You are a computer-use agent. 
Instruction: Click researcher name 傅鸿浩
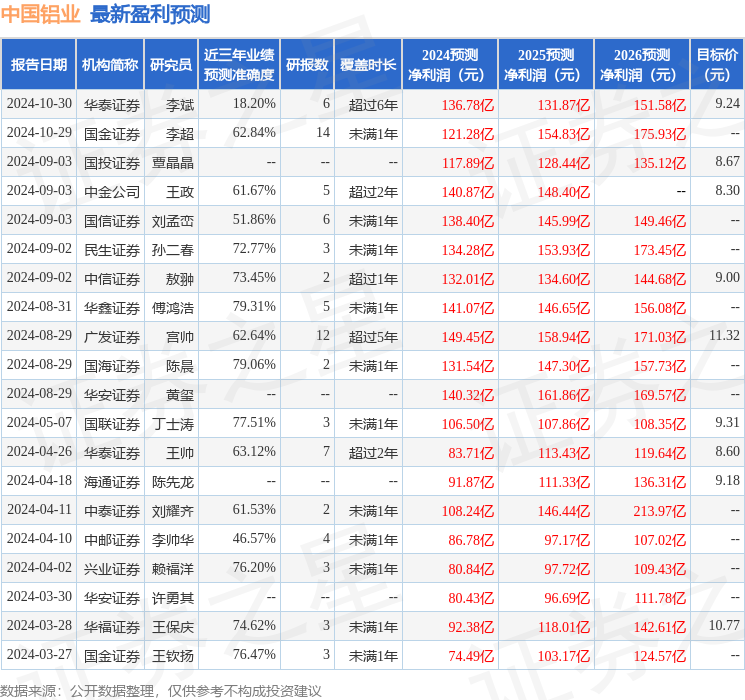pyautogui.click(x=173, y=308)
